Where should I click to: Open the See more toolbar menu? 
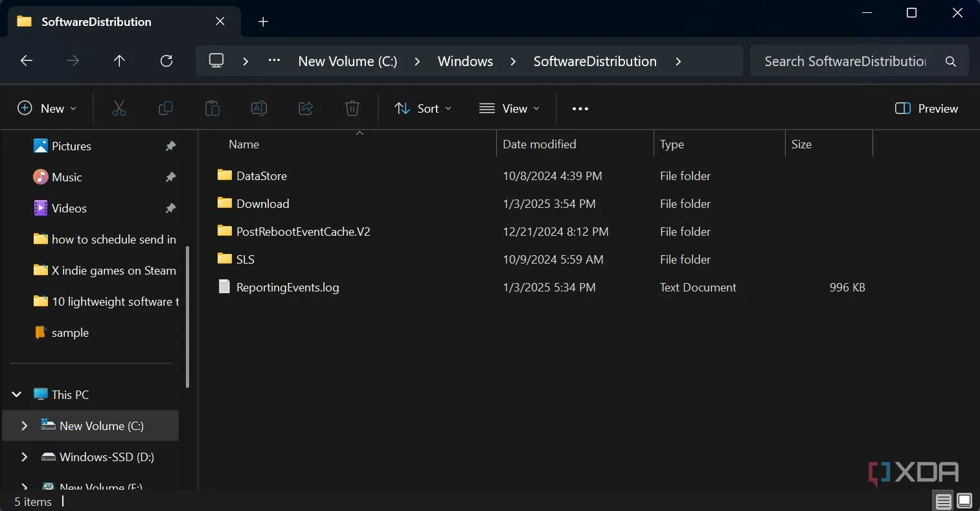coord(580,108)
